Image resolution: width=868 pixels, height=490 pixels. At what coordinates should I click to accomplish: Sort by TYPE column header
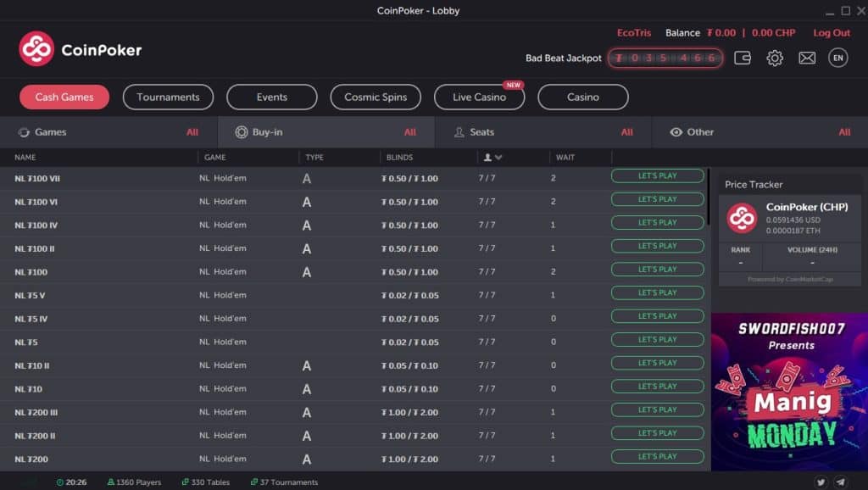(314, 158)
